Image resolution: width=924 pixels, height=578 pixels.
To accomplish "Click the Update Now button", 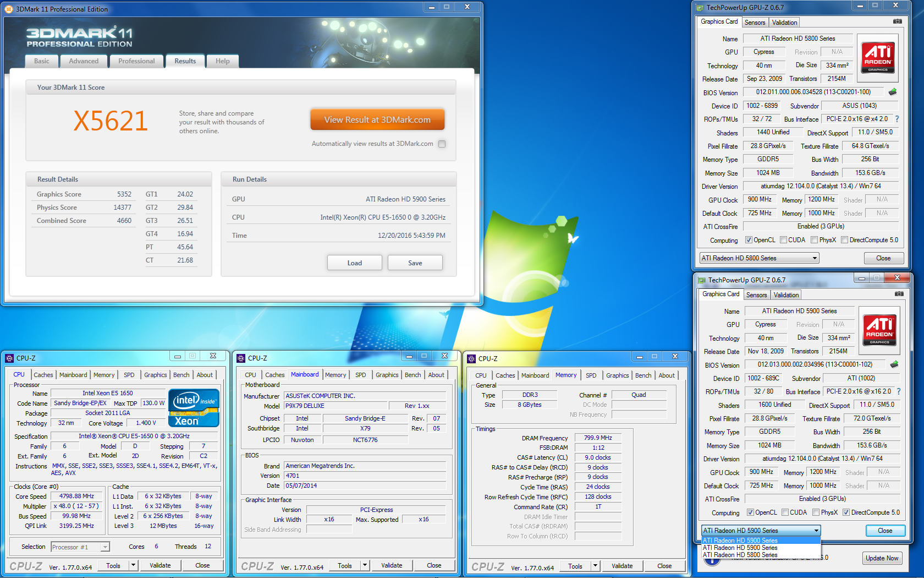I will coord(882,558).
